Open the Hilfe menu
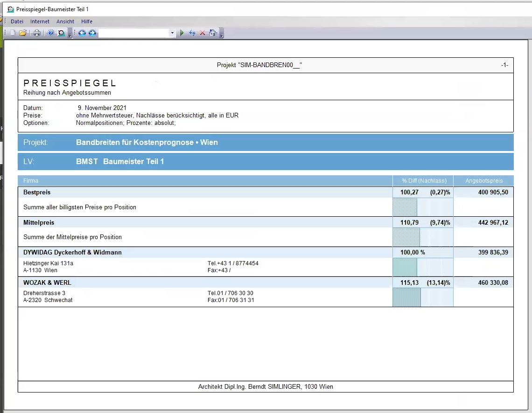 coord(87,21)
